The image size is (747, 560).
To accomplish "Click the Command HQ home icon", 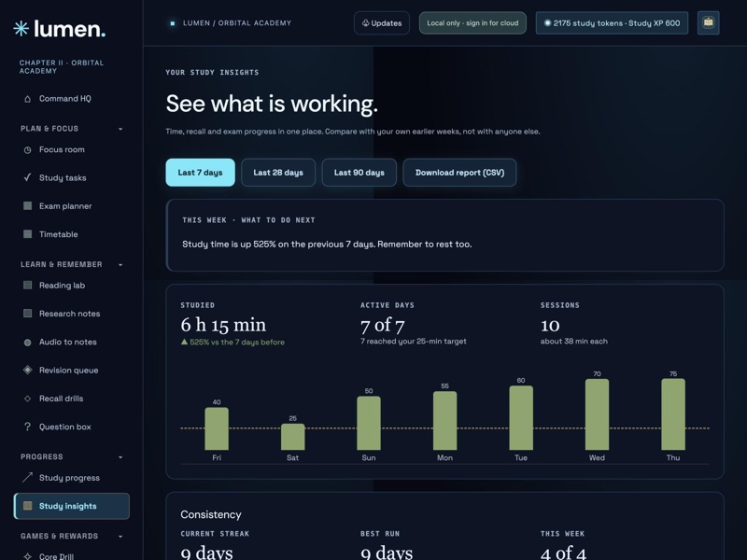I will 28,99.
